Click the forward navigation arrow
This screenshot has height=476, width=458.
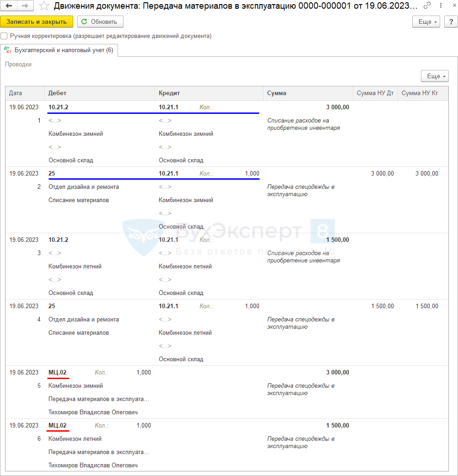25,6
